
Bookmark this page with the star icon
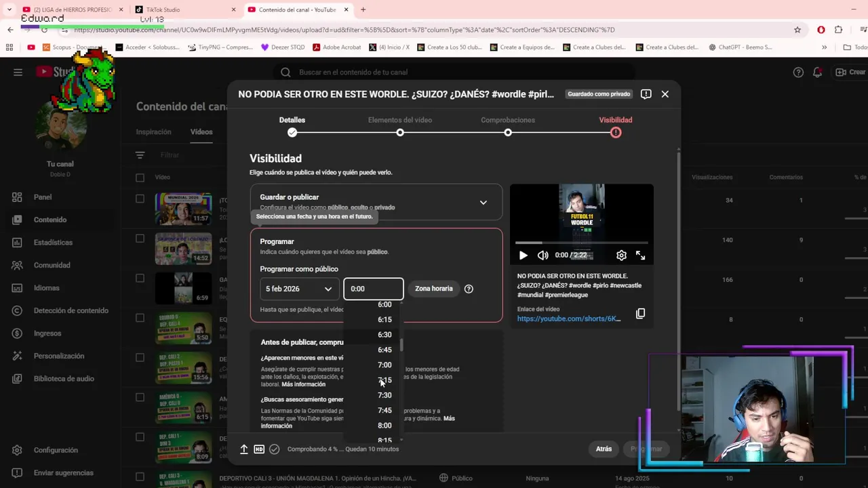(x=797, y=30)
